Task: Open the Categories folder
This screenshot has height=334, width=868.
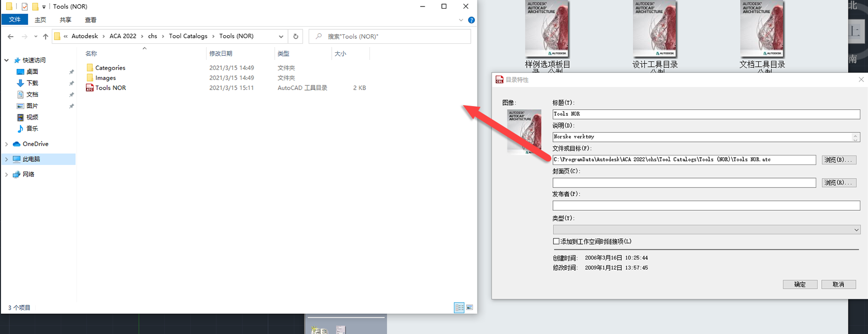Action: [x=106, y=68]
